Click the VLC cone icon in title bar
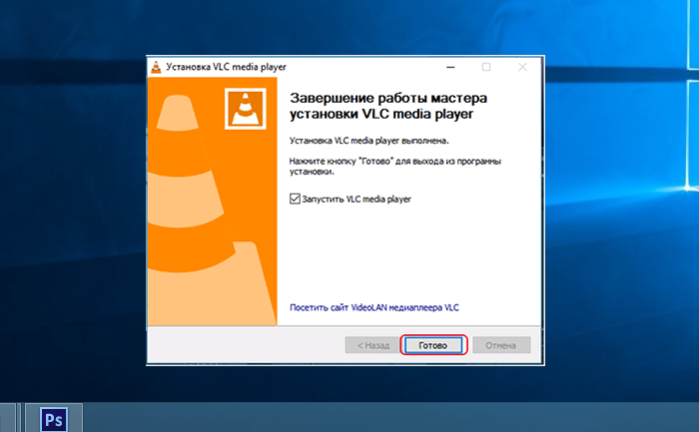 (x=156, y=67)
